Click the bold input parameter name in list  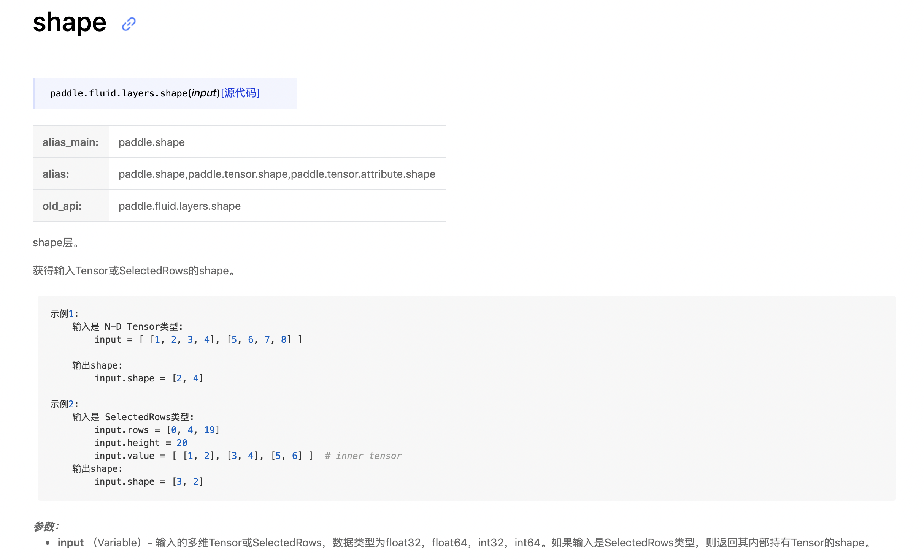[x=70, y=543]
